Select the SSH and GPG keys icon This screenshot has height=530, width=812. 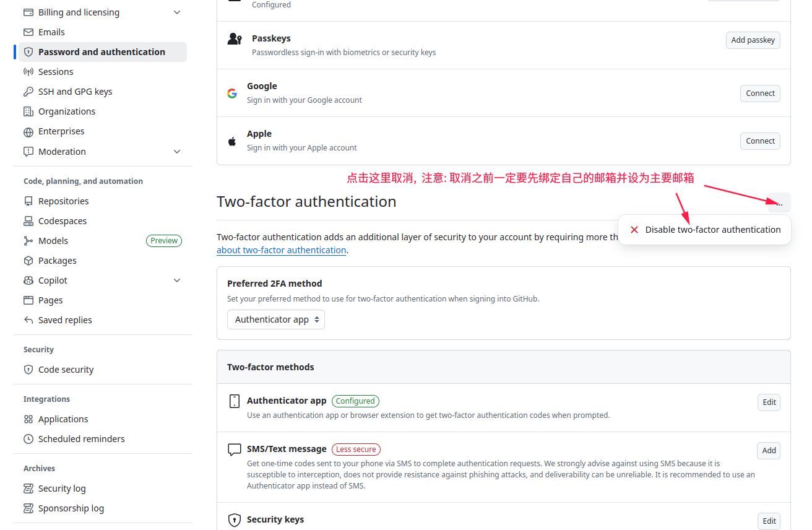(28, 91)
